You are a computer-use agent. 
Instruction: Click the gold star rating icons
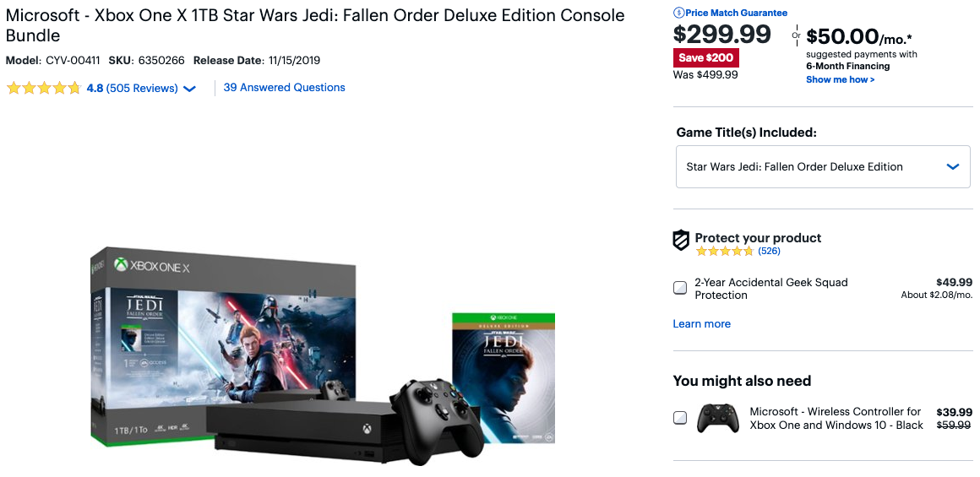coord(44,88)
